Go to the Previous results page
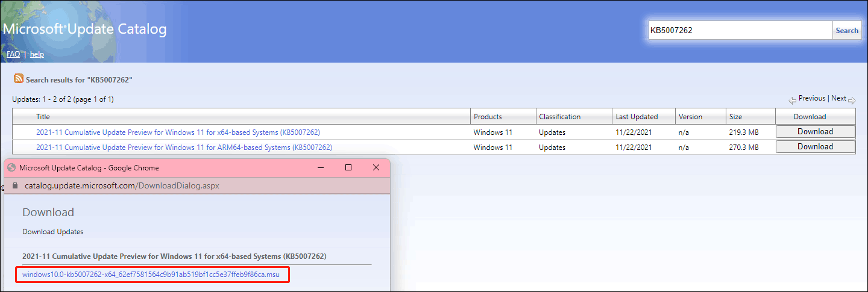 click(812, 98)
